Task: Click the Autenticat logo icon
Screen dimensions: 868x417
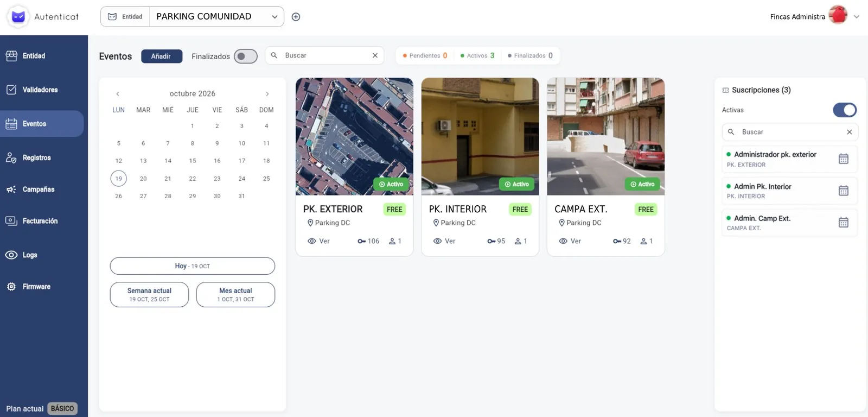Action: click(18, 17)
